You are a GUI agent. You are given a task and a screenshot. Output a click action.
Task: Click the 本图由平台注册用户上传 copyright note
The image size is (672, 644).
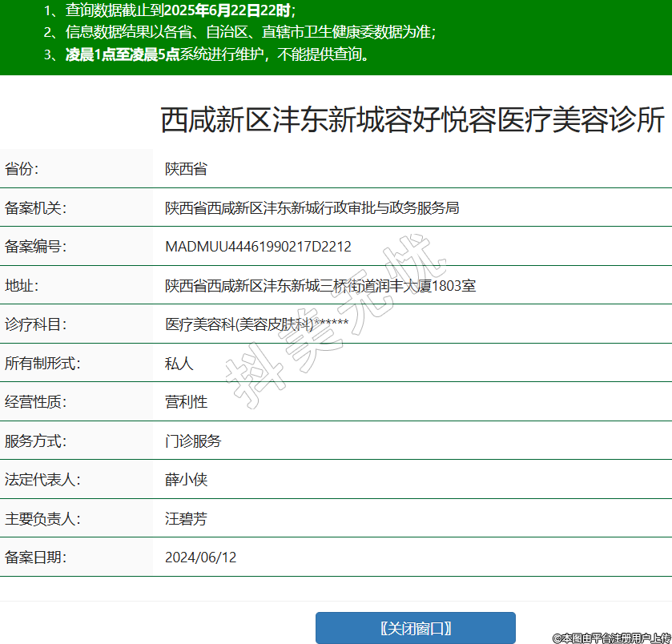coord(611,638)
